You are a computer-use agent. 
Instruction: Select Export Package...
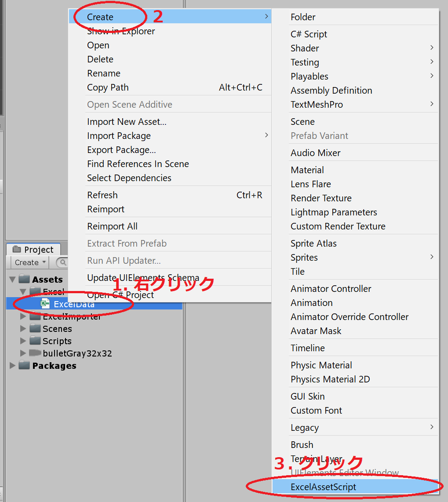point(170,150)
